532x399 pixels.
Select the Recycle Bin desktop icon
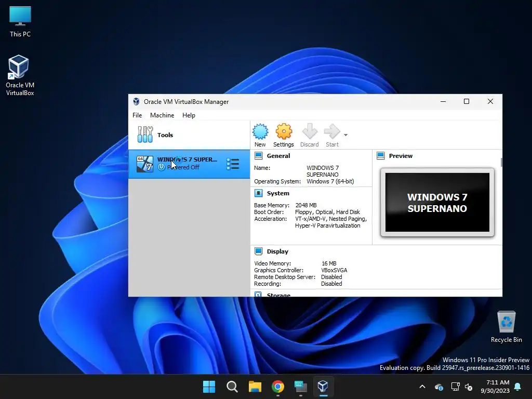coord(506,327)
